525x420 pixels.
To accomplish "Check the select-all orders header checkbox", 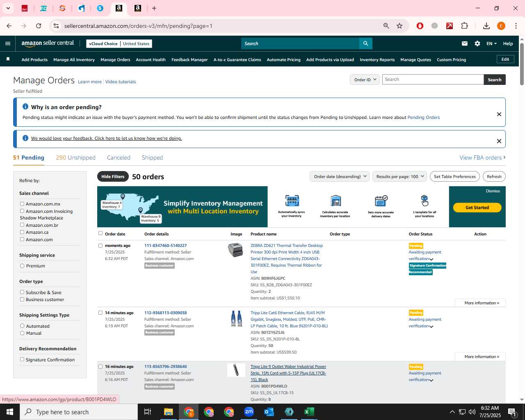I will click(x=100, y=233).
